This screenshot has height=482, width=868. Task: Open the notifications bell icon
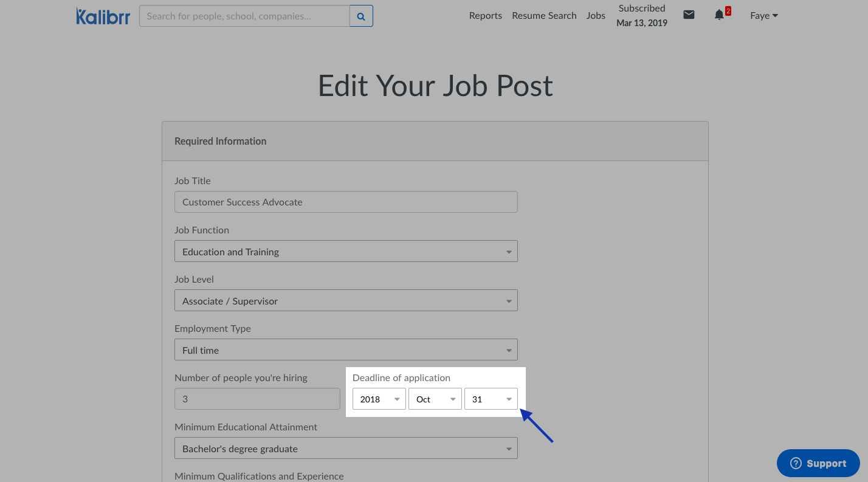pos(720,15)
